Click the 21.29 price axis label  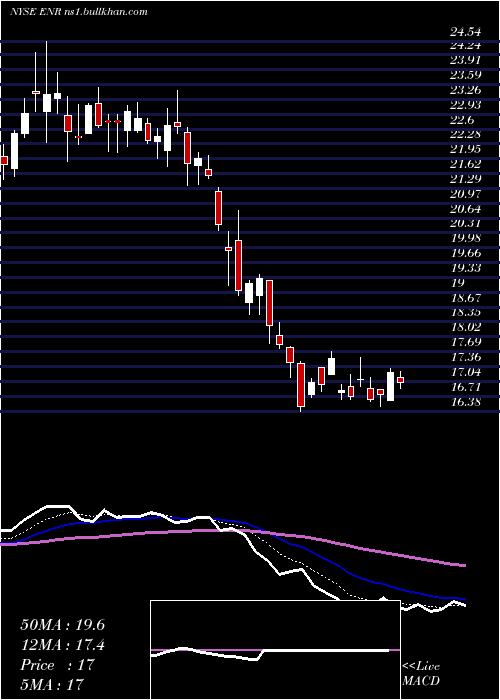(x=466, y=179)
